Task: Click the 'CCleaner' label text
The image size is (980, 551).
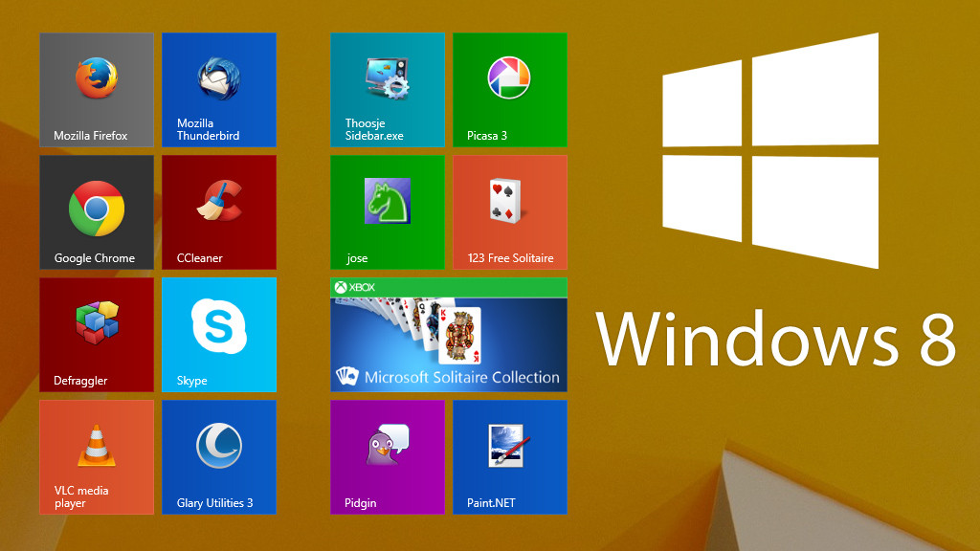Action: coord(199,258)
